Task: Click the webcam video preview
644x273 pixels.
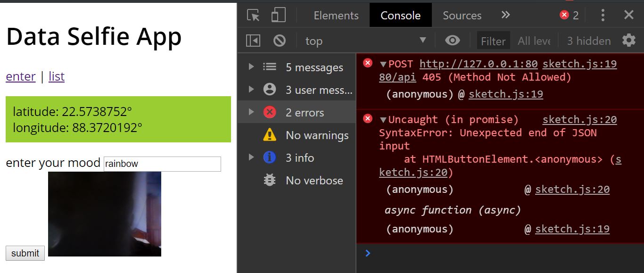Action: [105, 214]
